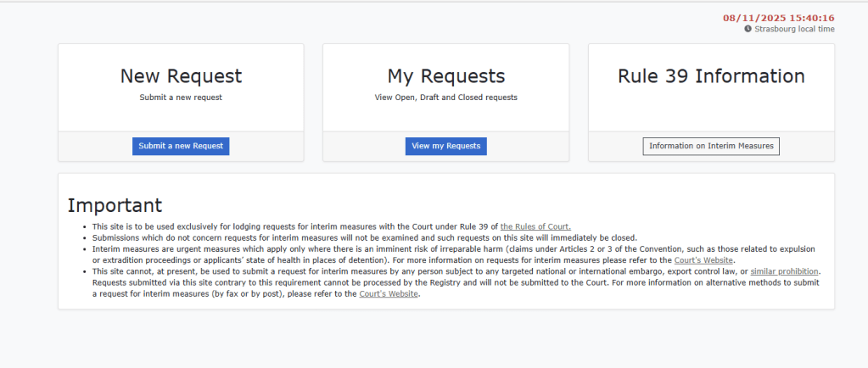Click the New Request card heading
Viewport: 868px width, 368px height.
pyautogui.click(x=181, y=76)
